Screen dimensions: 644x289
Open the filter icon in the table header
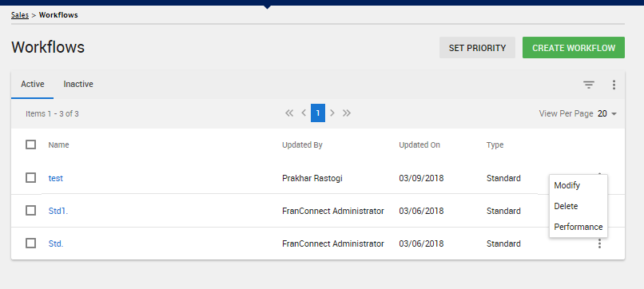[589, 85]
